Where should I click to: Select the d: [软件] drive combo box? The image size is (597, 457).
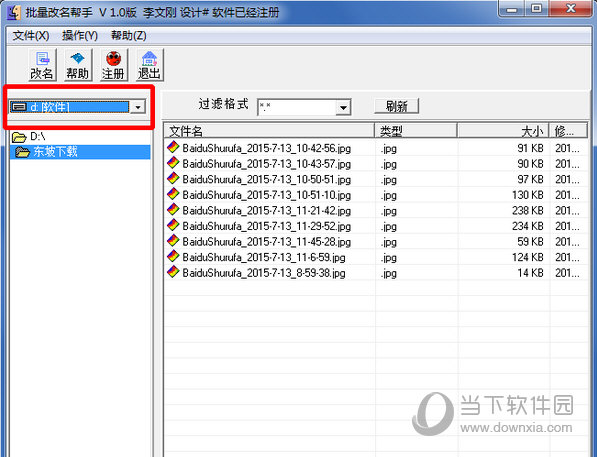tap(78, 107)
